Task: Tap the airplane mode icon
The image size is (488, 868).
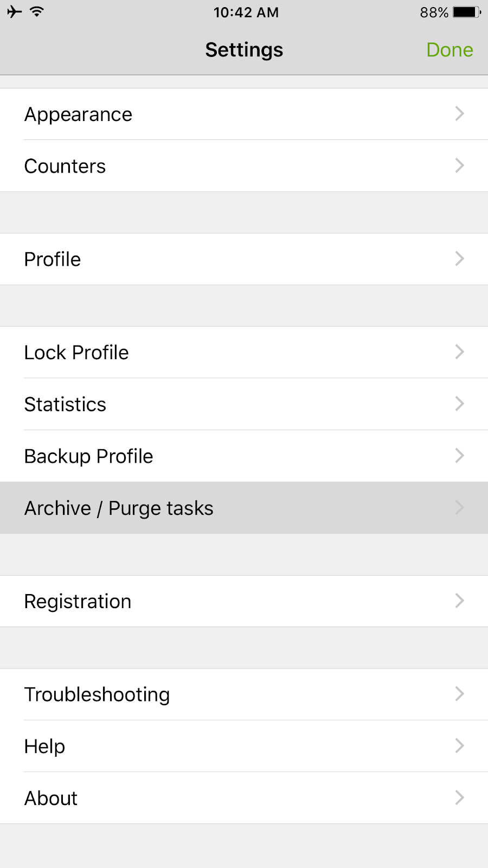Action: pos(15,12)
